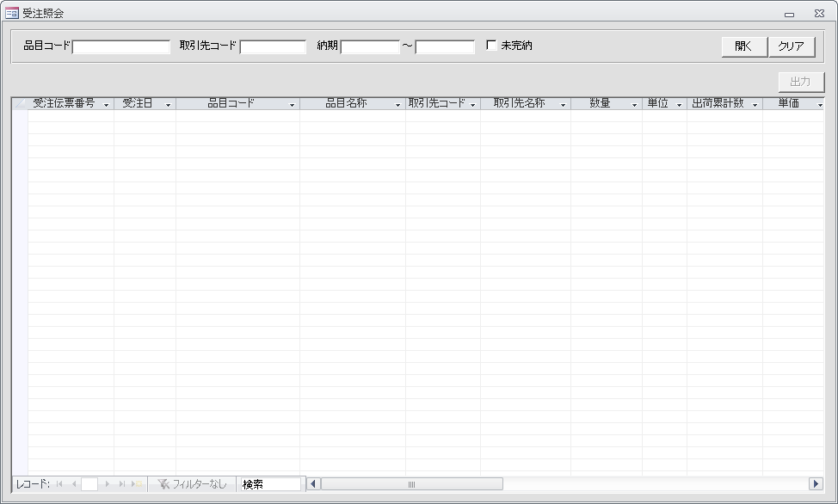This screenshot has height=504, width=838.
Task: Expand the 品目コード column header dropdown
Action: click(293, 105)
